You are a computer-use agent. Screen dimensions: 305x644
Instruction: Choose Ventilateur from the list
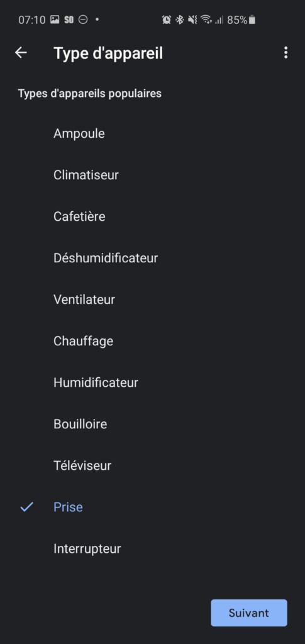click(x=152, y=299)
